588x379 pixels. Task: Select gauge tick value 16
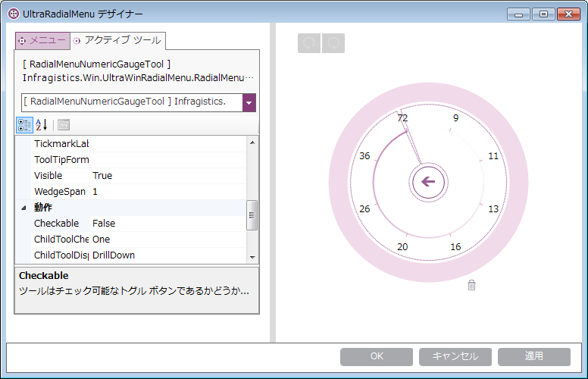pos(455,246)
